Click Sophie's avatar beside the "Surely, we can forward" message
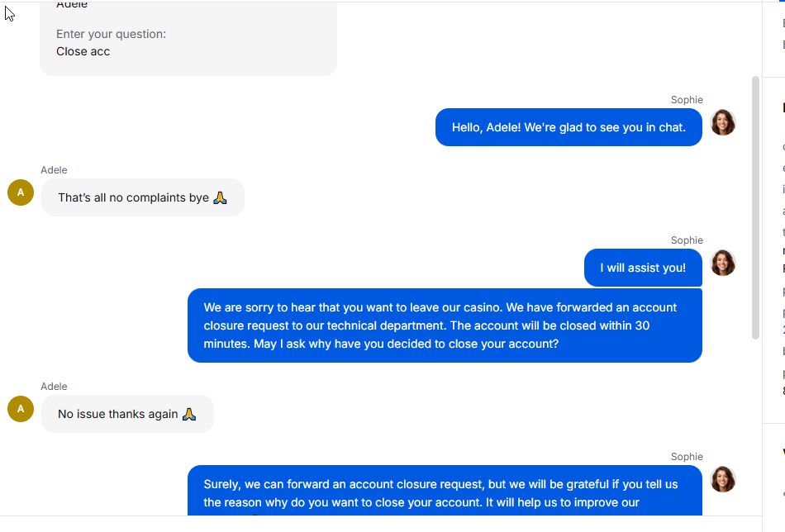 click(723, 479)
